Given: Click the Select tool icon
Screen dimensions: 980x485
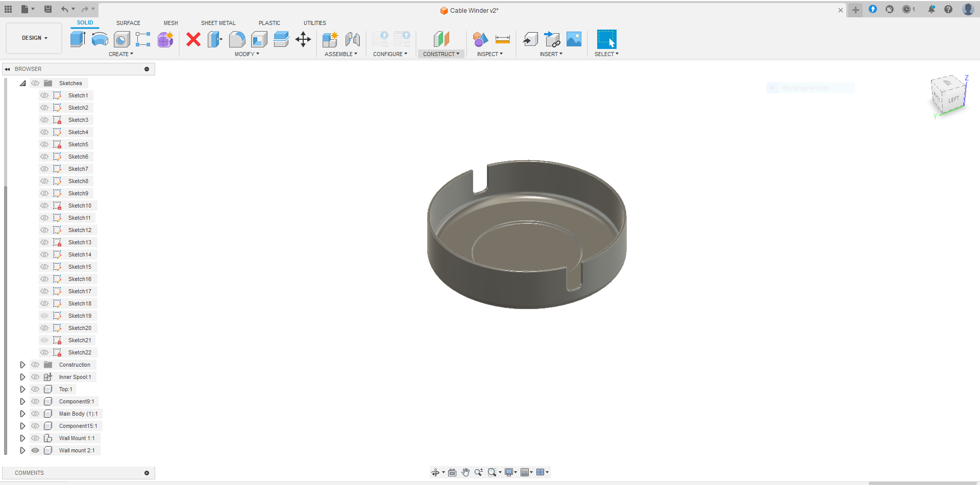Looking at the screenshot, I should [x=607, y=39].
